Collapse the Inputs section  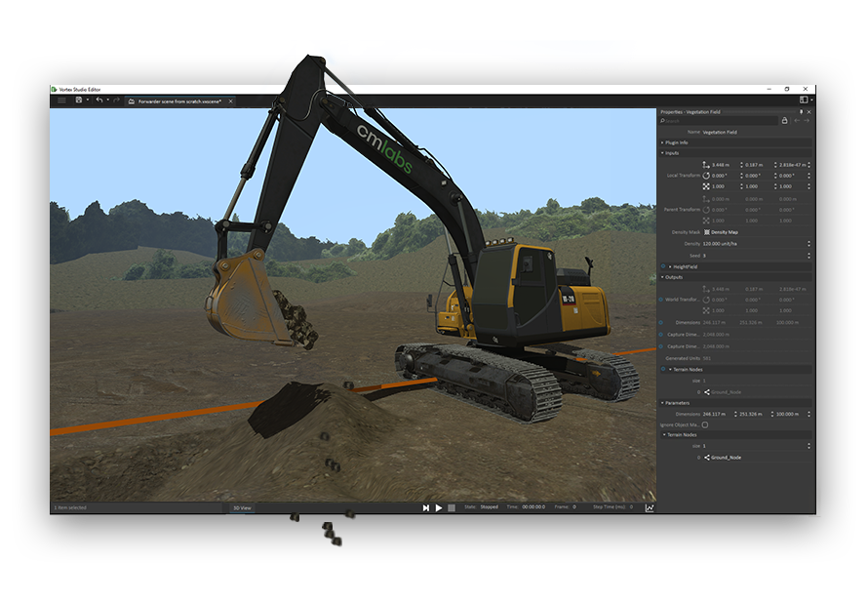point(662,152)
